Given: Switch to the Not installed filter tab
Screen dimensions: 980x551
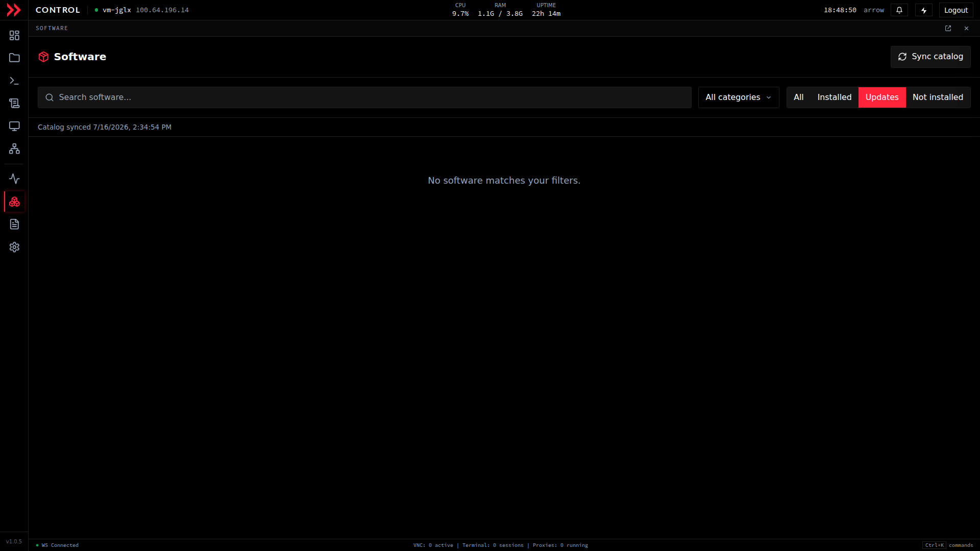Looking at the screenshot, I should point(938,97).
